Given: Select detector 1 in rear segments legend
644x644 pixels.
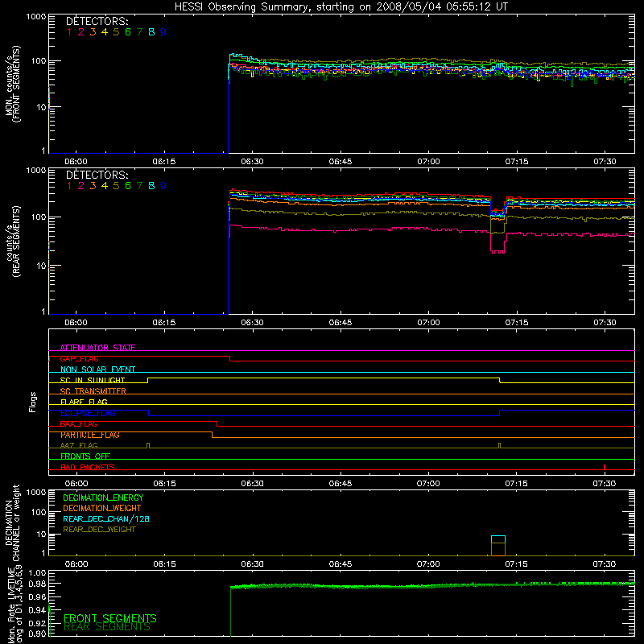Looking at the screenshot, I should click(x=69, y=186).
